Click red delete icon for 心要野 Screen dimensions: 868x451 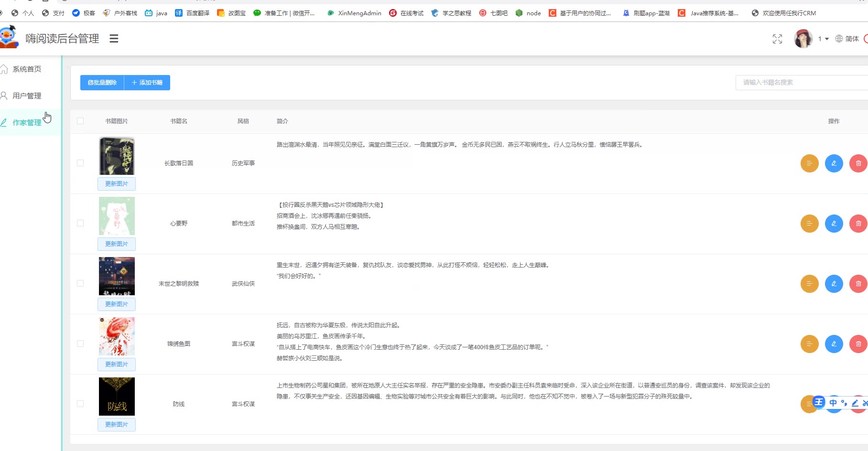click(858, 224)
